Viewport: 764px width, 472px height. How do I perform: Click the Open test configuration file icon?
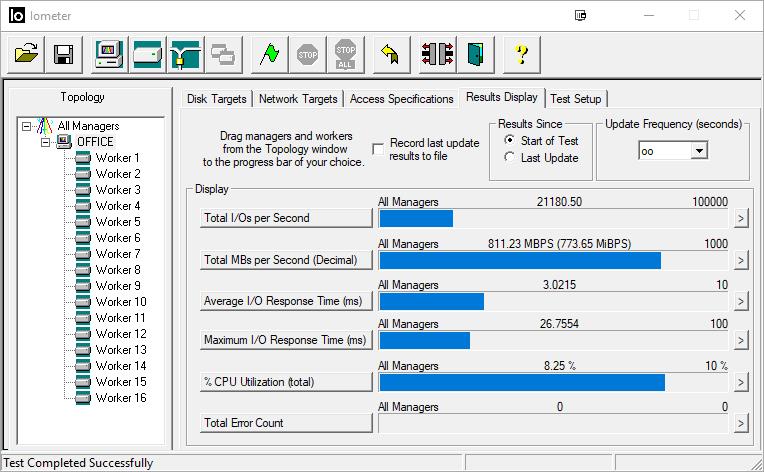pyautogui.click(x=27, y=54)
